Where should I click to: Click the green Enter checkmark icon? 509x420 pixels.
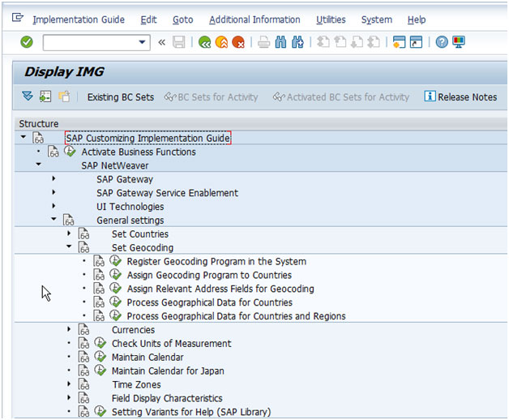click(27, 42)
